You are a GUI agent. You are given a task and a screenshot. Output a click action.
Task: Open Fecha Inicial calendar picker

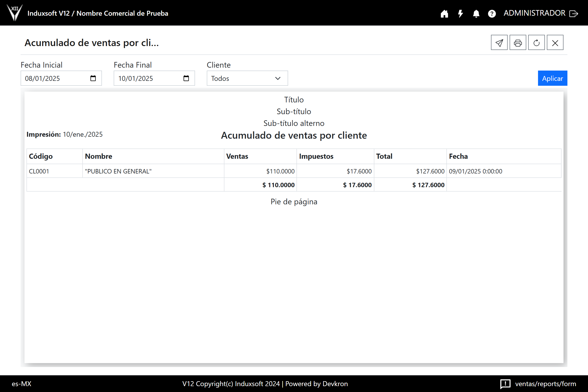pyautogui.click(x=93, y=78)
